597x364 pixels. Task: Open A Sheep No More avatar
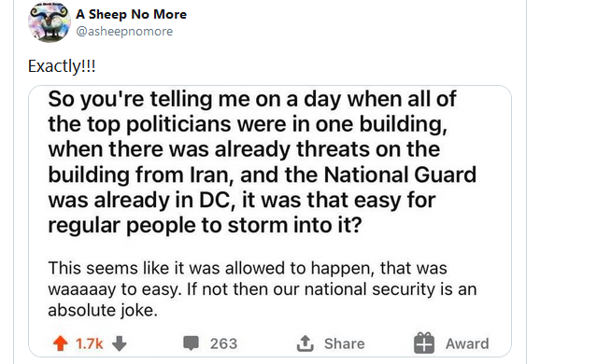[x=50, y=22]
